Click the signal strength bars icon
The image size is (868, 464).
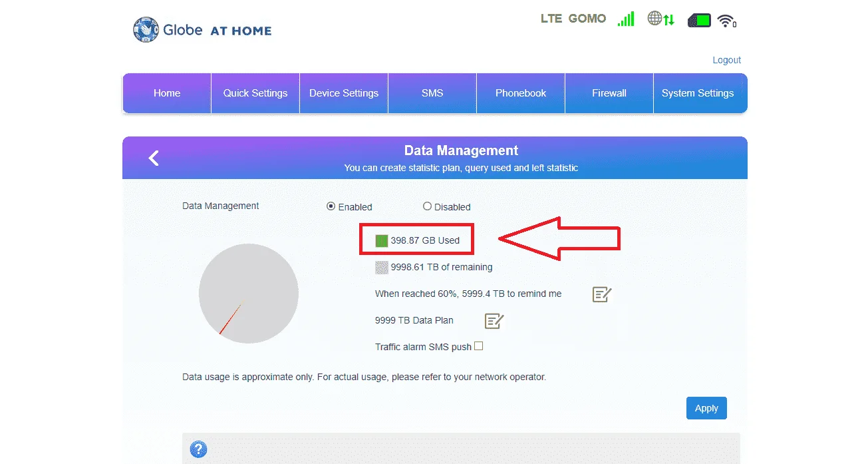[626, 19]
